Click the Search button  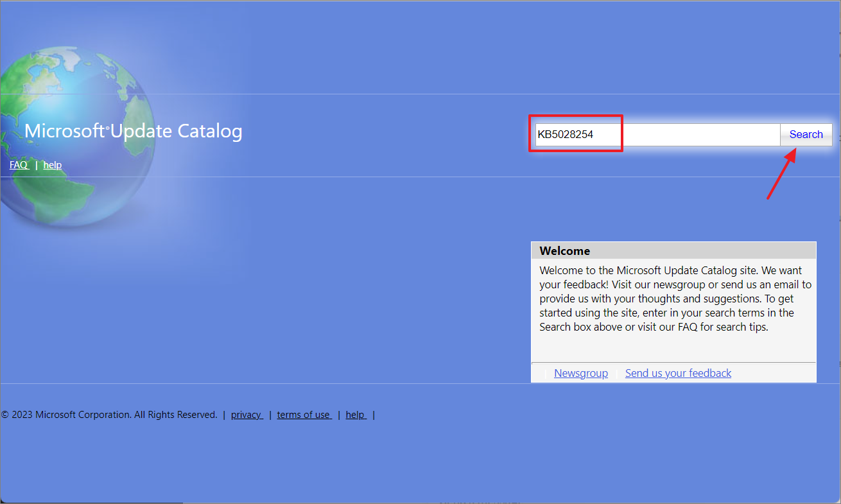coord(806,134)
